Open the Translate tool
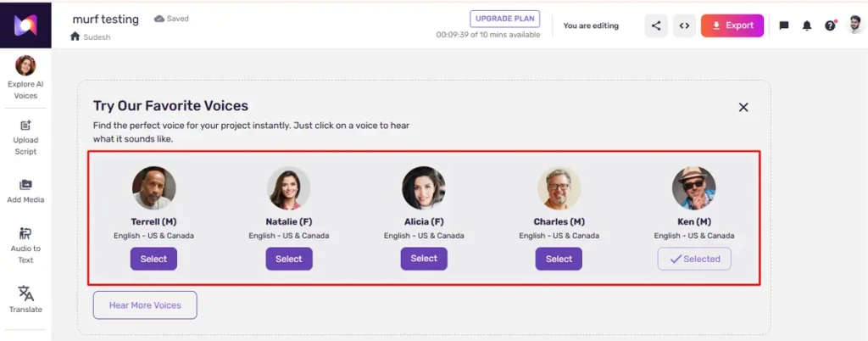This screenshot has width=868, height=341. 25,299
